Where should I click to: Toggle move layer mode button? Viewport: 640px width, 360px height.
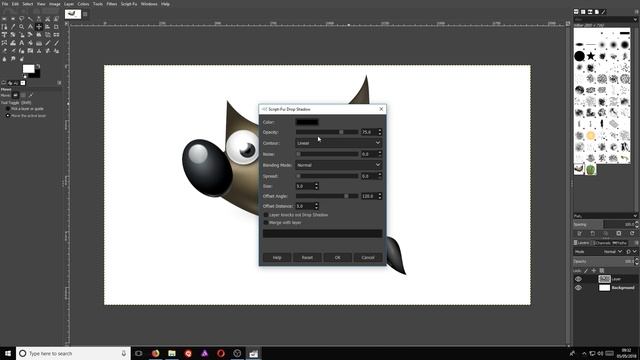[x=16, y=95]
